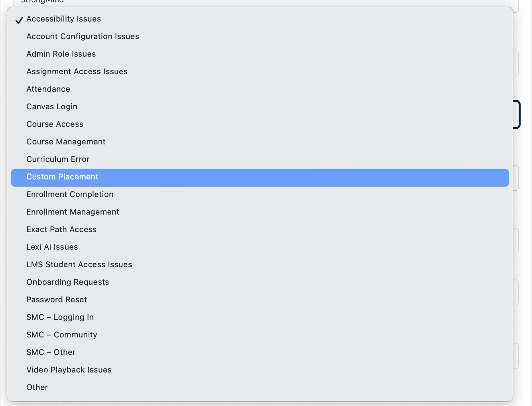Select the Curriculum Error option

tap(58, 160)
